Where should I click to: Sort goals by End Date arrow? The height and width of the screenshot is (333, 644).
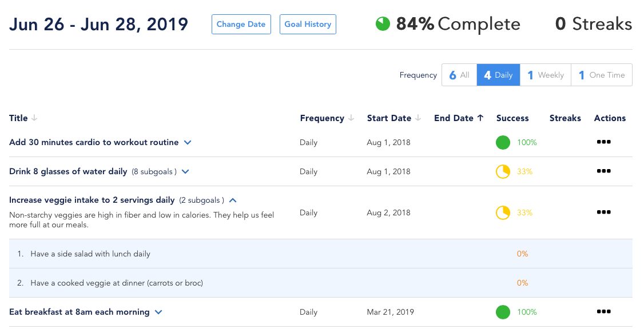(x=480, y=118)
